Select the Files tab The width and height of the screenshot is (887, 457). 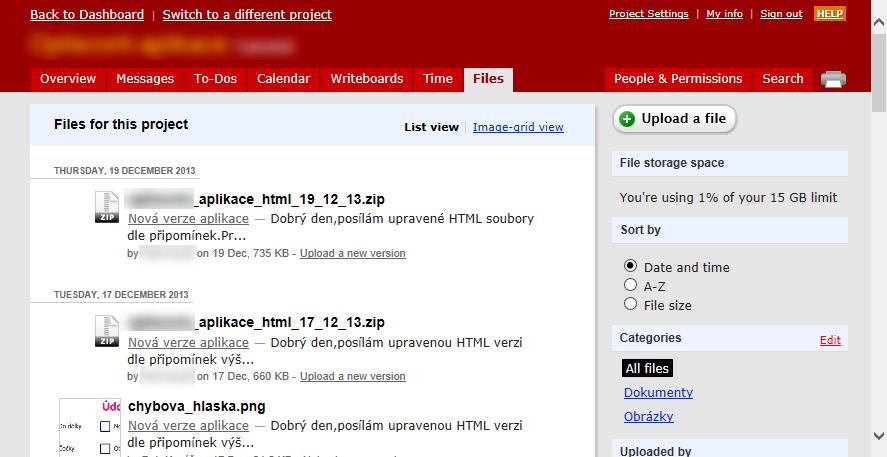coord(488,79)
